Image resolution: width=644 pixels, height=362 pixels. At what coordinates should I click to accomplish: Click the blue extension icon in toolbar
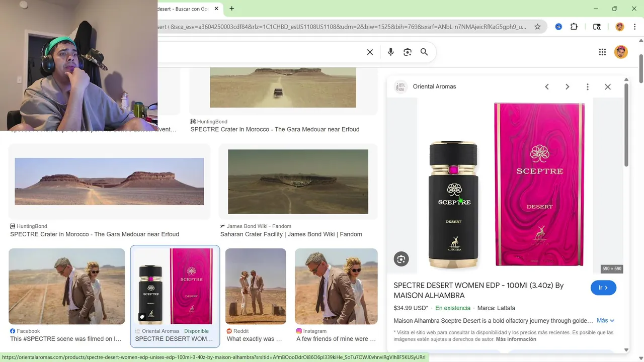coord(558,27)
